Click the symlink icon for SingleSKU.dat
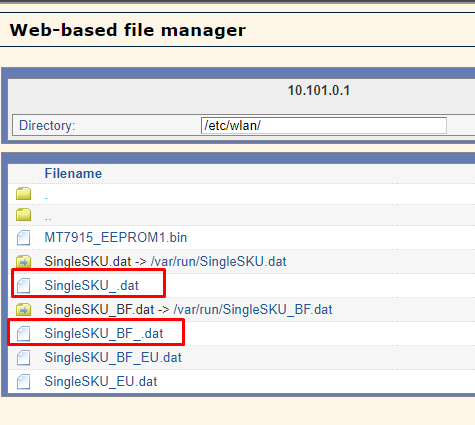Image resolution: width=475 pixels, height=425 pixels. 23,262
